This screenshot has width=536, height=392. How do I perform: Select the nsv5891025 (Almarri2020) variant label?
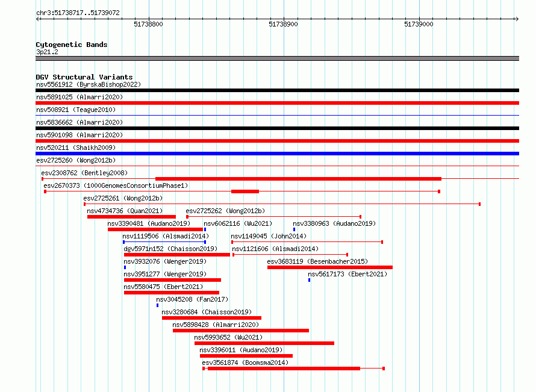click(79, 97)
